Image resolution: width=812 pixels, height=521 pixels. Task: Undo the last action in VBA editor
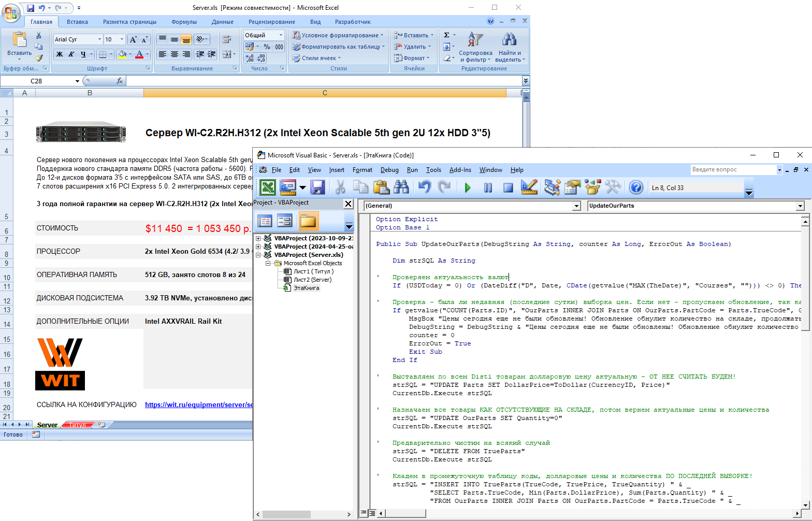tap(425, 187)
